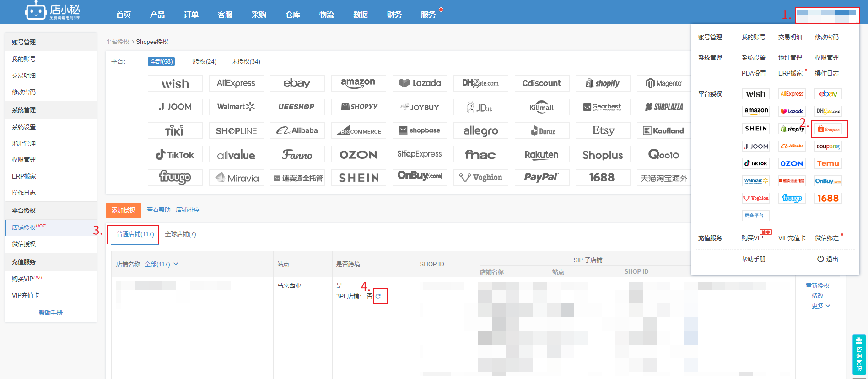Viewport: 868px width, 379px height.
Task: Pick the eBay platform tile
Action: tap(297, 83)
